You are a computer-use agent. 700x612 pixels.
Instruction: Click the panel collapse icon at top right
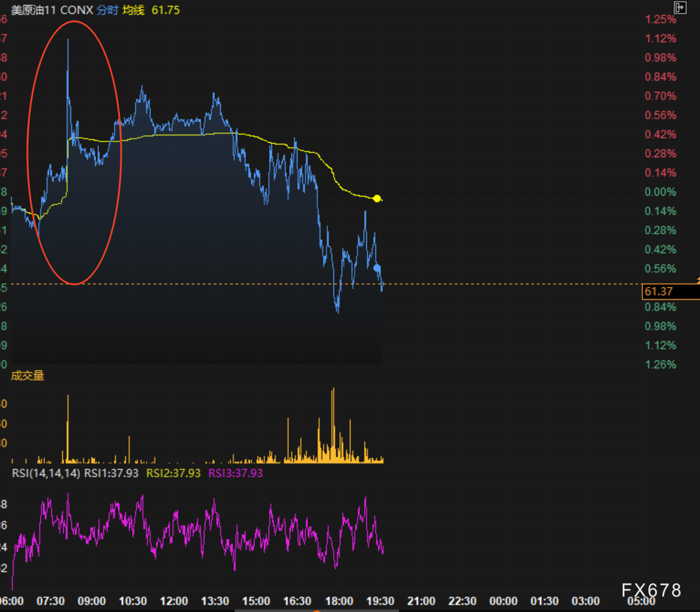click(x=681, y=7)
